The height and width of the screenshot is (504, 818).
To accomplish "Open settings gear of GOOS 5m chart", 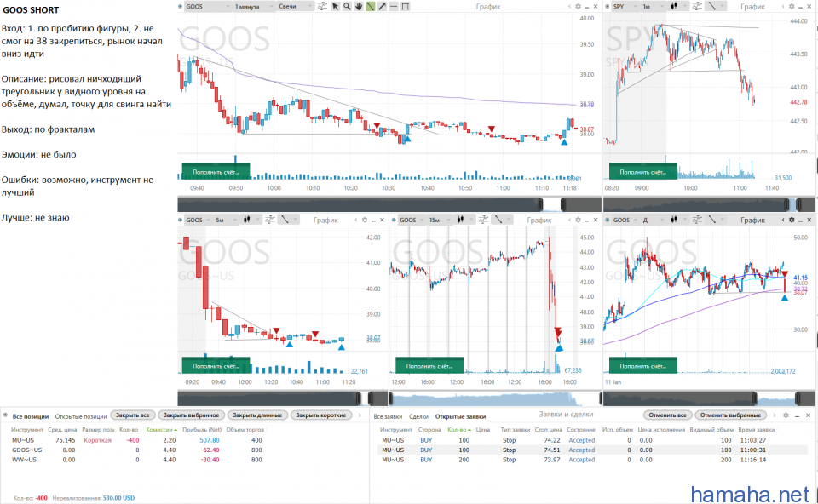I will (364, 220).
